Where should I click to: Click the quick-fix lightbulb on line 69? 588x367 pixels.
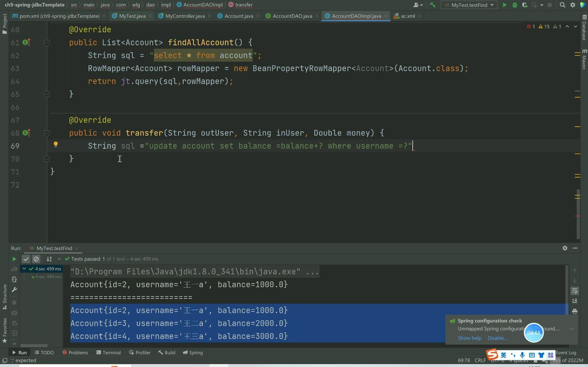(56, 144)
